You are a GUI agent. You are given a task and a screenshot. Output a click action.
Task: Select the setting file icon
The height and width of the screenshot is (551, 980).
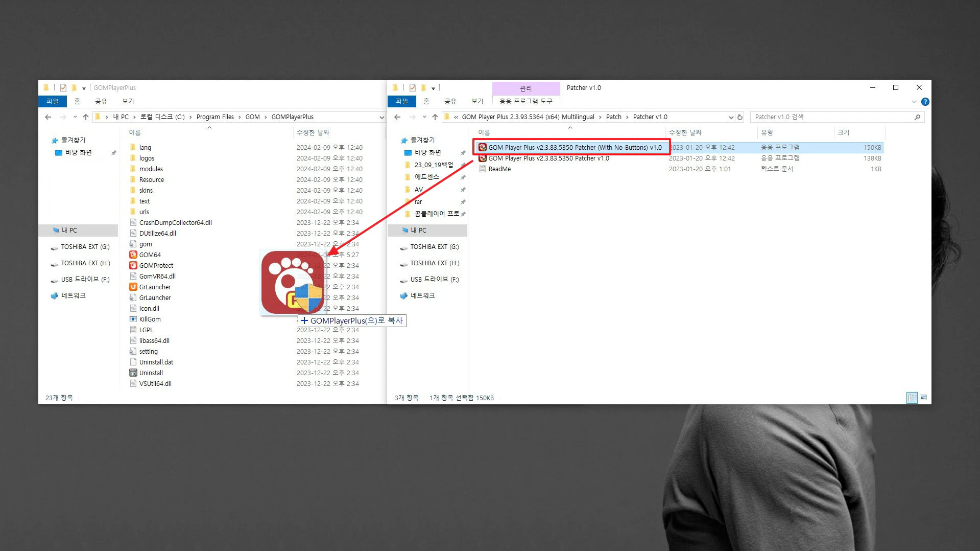click(x=133, y=351)
